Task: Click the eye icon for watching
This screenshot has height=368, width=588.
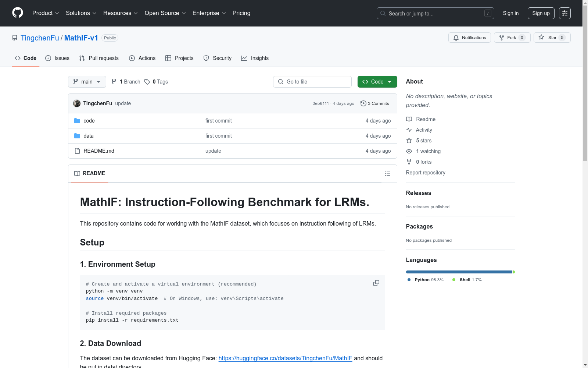Action: pyautogui.click(x=409, y=151)
